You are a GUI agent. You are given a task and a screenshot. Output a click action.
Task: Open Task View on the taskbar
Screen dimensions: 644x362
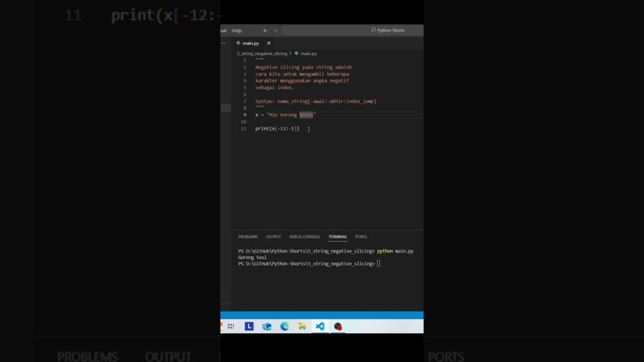[x=231, y=326]
